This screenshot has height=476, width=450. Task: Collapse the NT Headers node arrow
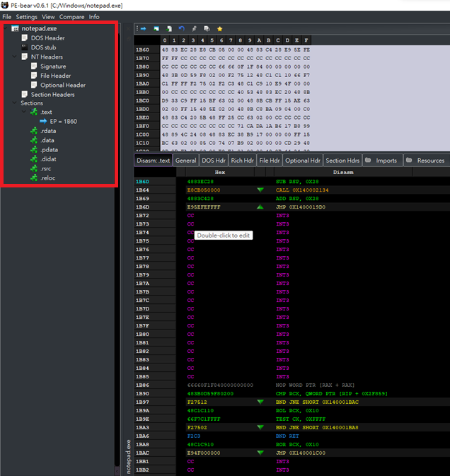tap(15, 57)
